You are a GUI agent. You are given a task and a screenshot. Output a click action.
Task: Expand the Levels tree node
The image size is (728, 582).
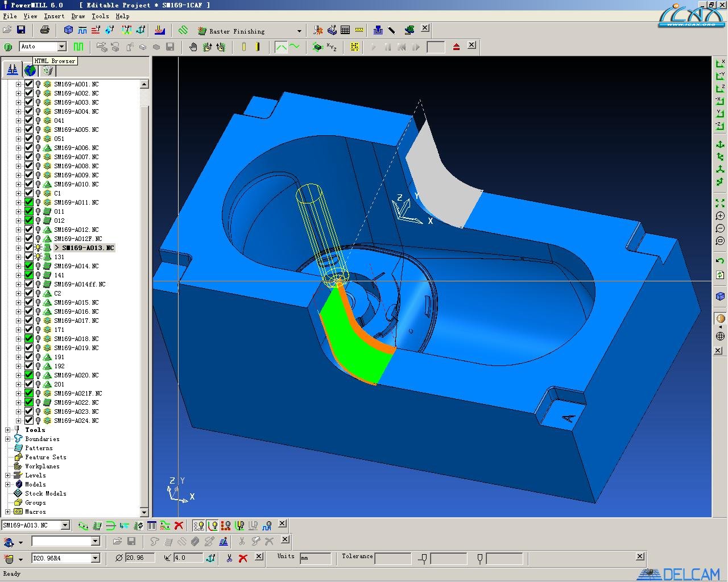click(x=8, y=475)
